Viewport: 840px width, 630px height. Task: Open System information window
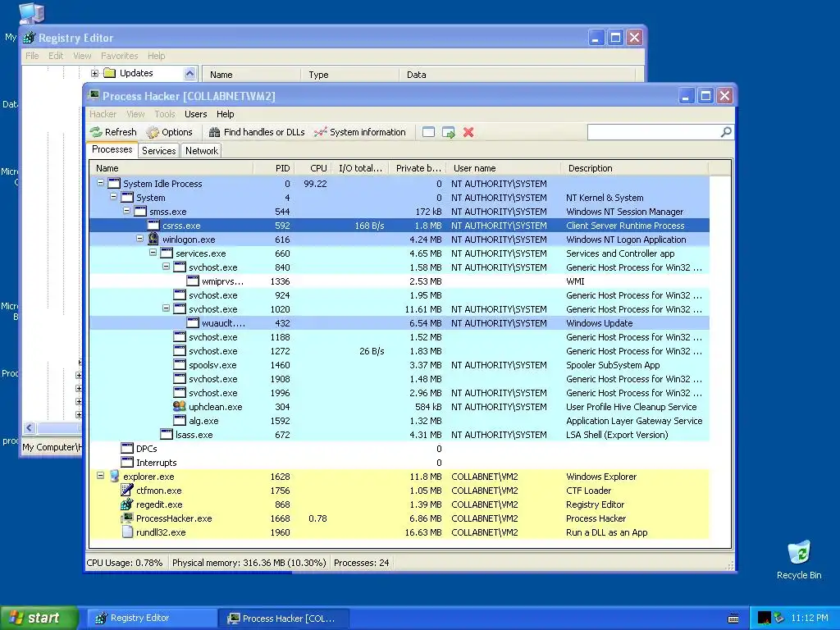pos(359,132)
